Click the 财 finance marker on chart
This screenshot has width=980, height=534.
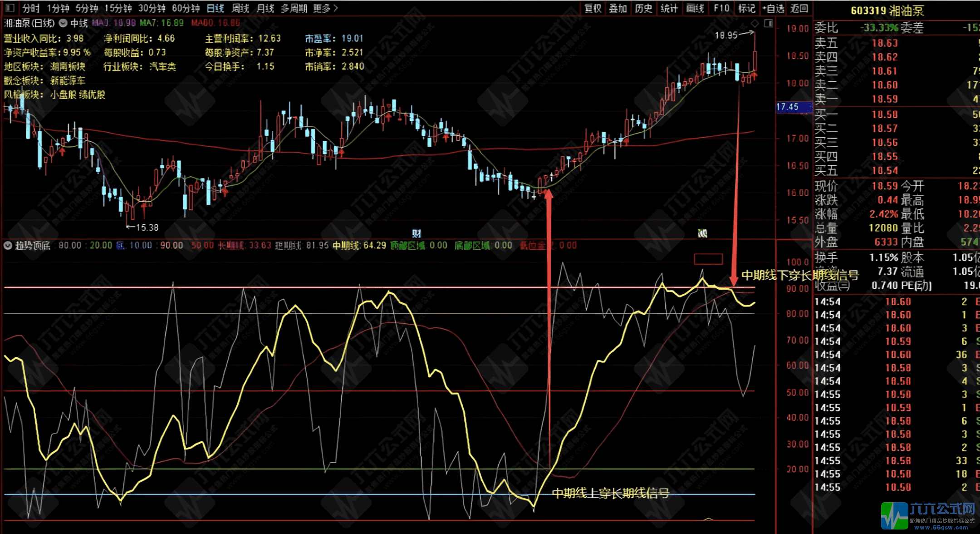416,233
